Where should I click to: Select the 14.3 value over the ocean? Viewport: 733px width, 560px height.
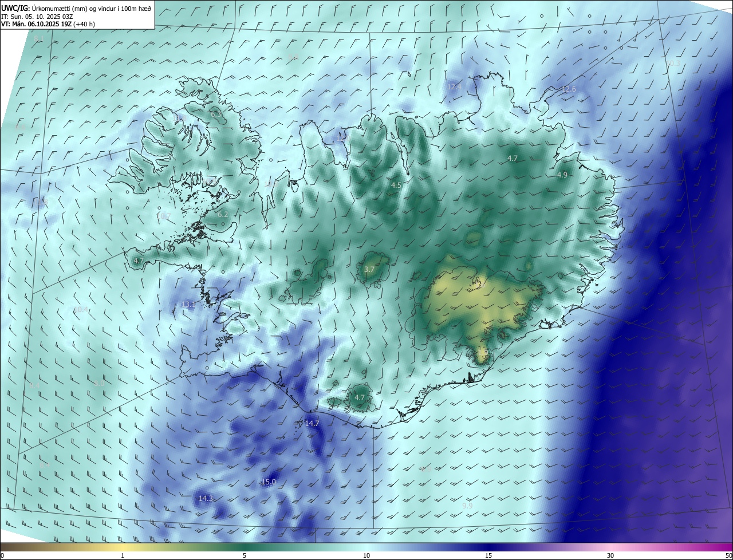[x=206, y=499]
